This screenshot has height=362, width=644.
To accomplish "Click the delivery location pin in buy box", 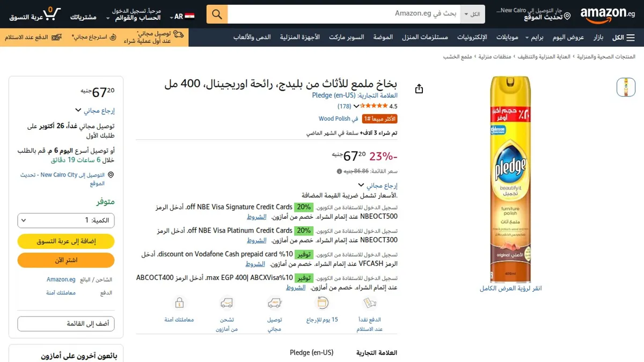I will tap(111, 175).
